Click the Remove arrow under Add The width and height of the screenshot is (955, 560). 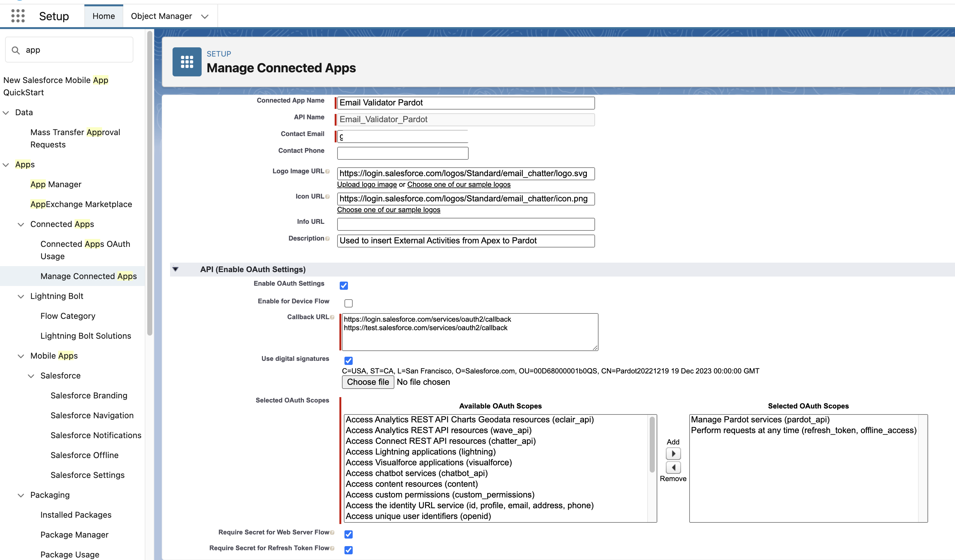673,467
